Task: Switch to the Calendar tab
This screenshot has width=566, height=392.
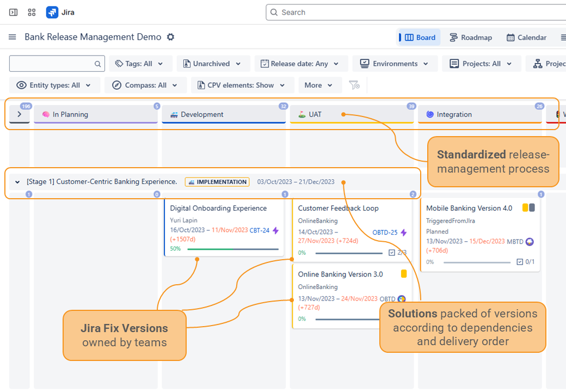Action: click(x=526, y=38)
